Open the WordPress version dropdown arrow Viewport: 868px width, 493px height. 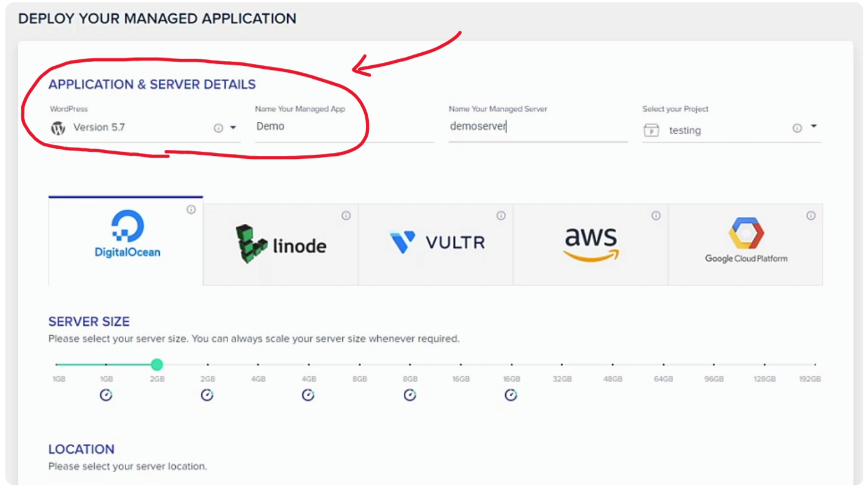point(233,127)
